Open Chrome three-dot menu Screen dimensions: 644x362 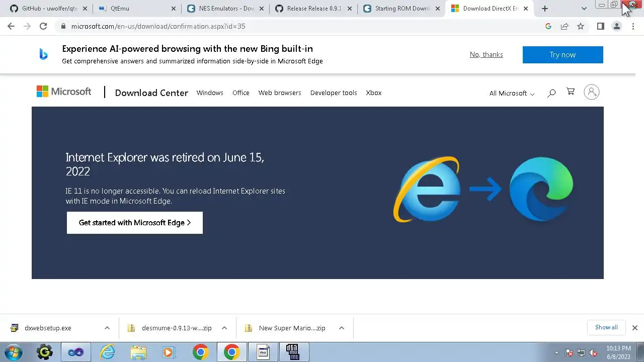click(x=633, y=26)
